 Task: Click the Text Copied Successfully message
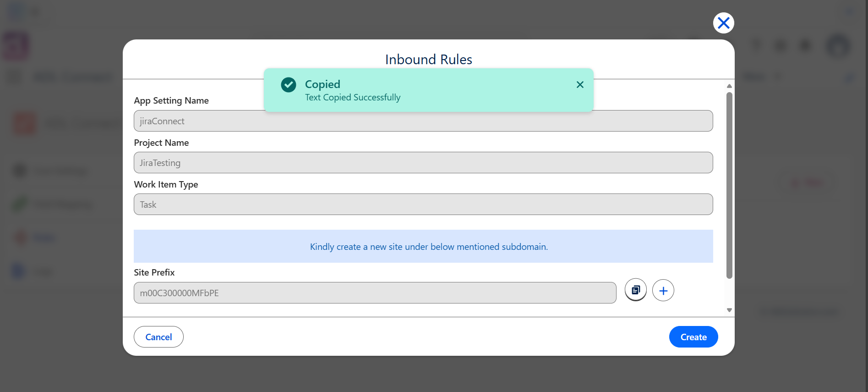[x=353, y=97]
